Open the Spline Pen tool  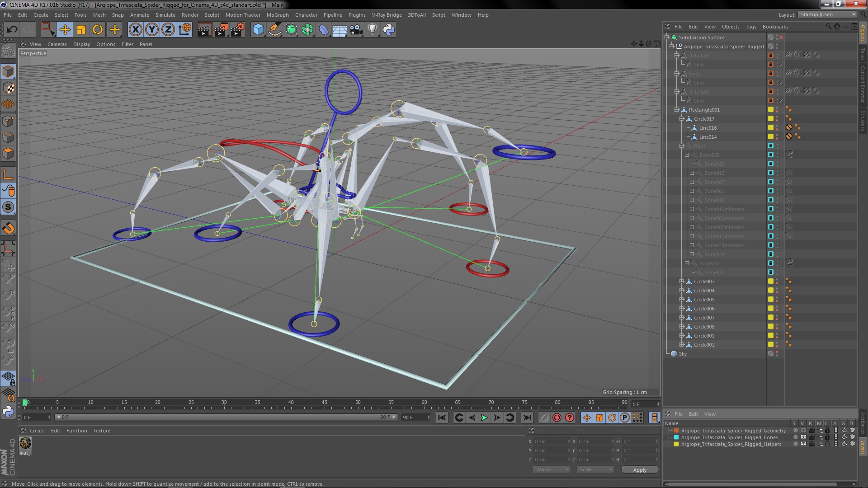[274, 30]
